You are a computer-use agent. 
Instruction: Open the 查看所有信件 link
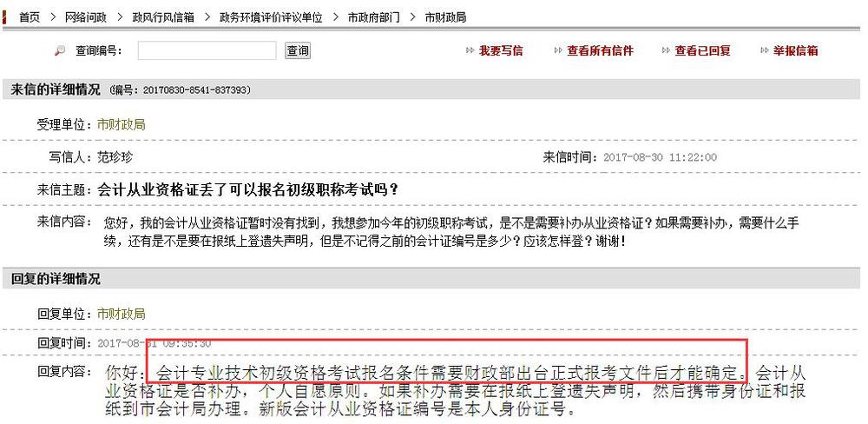600,51
